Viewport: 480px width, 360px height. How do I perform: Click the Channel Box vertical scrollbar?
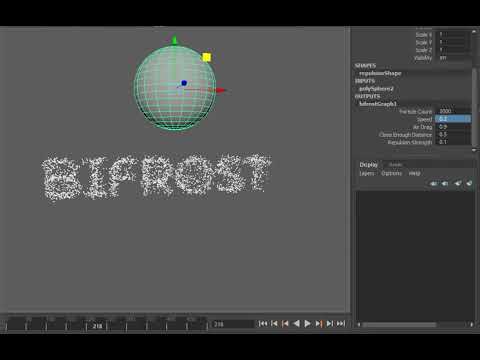[474, 107]
